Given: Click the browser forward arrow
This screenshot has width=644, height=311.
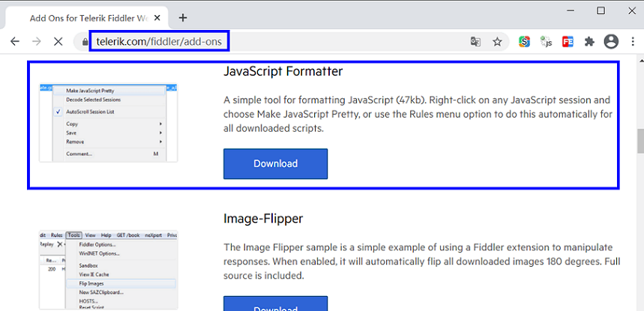Looking at the screenshot, I should 37,41.
